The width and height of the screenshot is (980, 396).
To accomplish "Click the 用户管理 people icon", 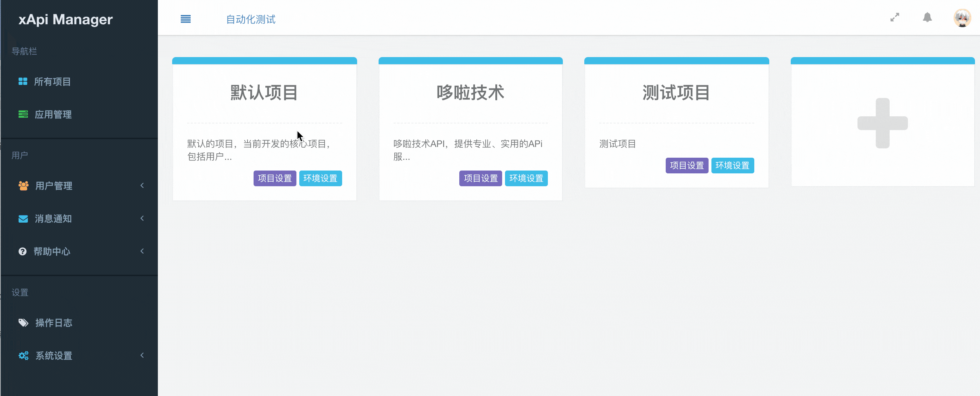I will pos(24,186).
